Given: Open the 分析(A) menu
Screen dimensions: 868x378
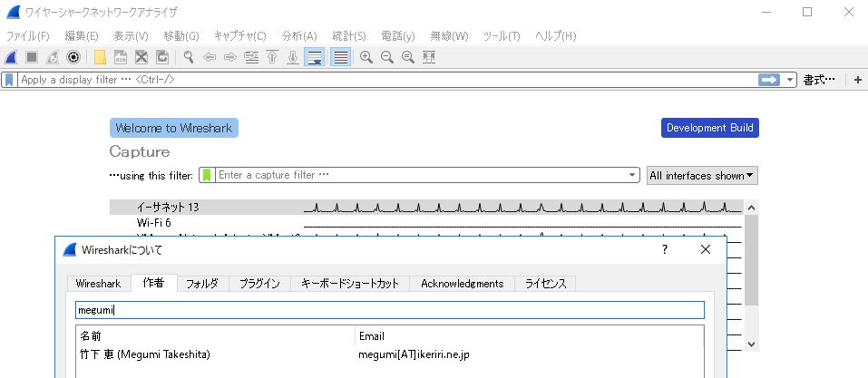Looking at the screenshot, I should pyautogui.click(x=299, y=36).
